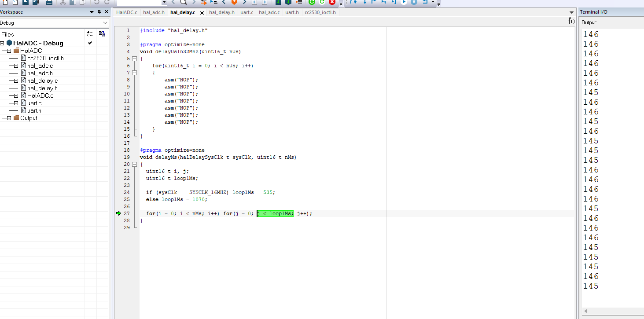
Task: Open the Debug configuration dropdown
Action: (105, 22)
